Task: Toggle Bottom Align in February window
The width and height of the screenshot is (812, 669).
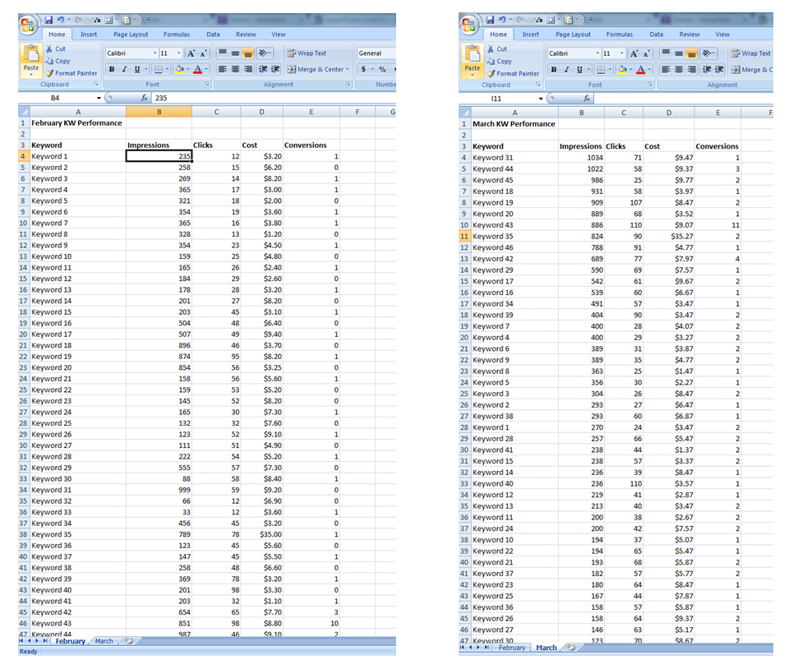Action: (248, 53)
